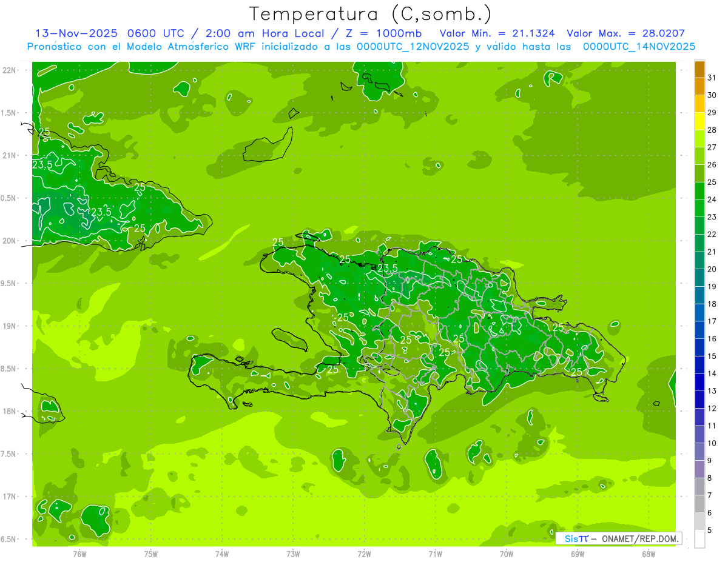Click the dark orange swatch above 31
This screenshot has height=562, width=728.
[x=699, y=70]
